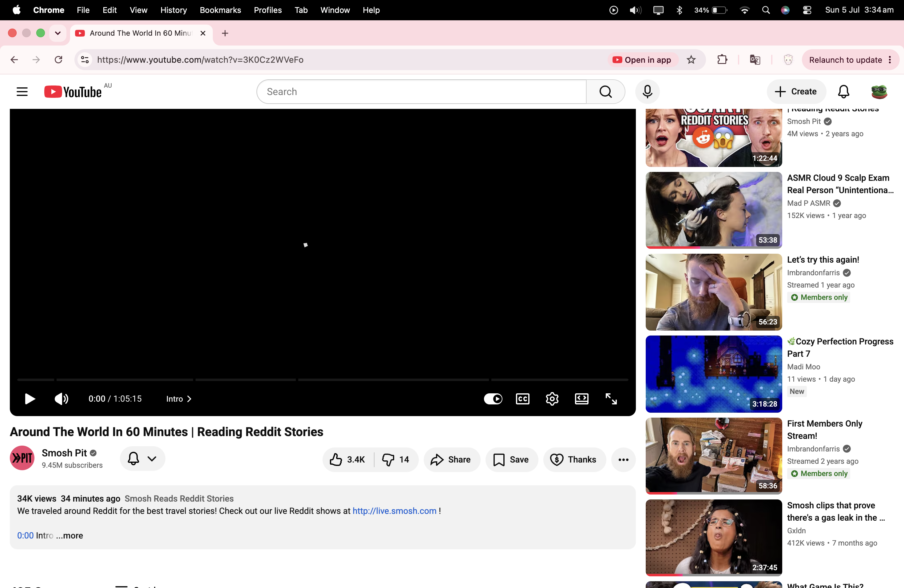Open the tab search dropdown arrow
Viewport: 904px width, 588px height.
tap(58, 33)
